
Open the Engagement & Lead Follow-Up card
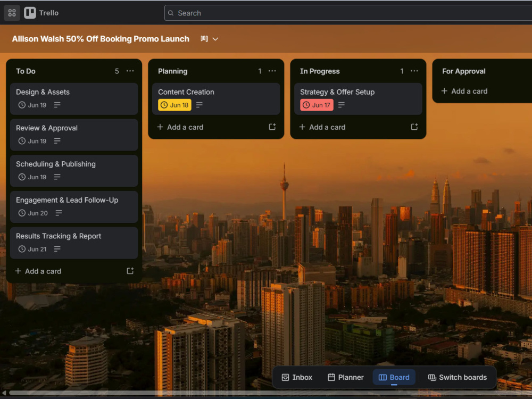coord(74,206)
